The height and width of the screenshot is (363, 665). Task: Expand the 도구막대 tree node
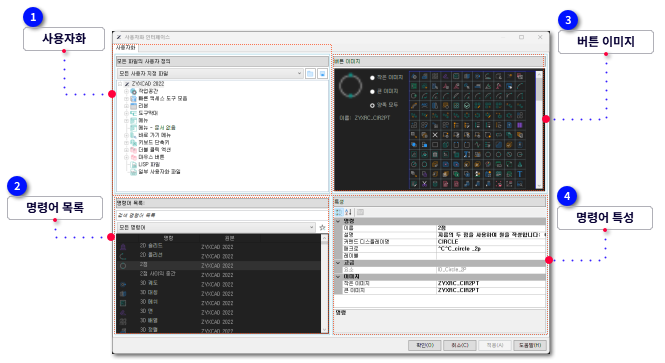pyautogui.click(x=126, y=113)
